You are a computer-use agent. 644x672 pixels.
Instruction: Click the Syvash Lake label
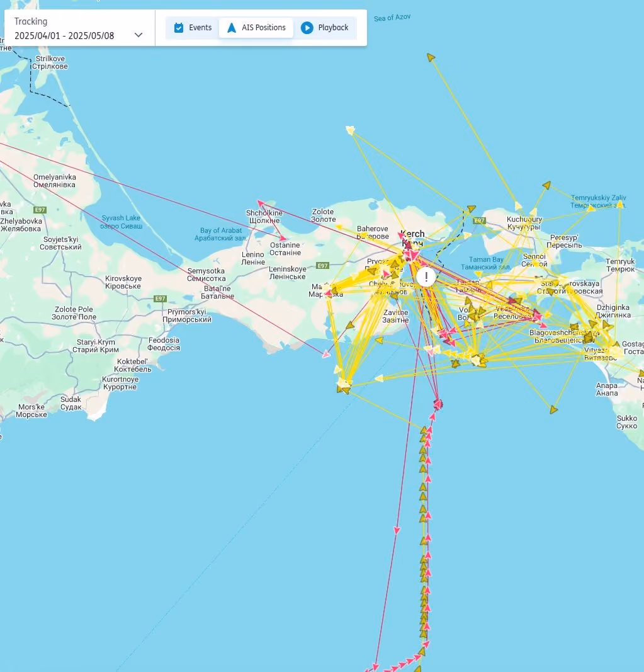(121, 222)
